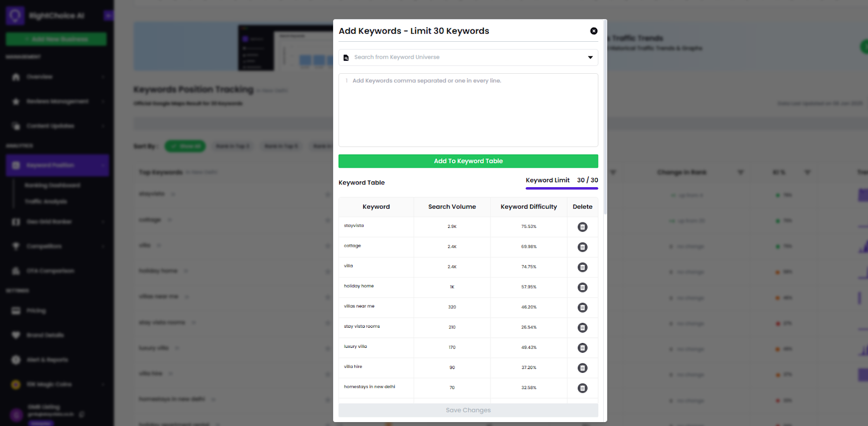Click the 320 search volume value
This screenshot has width=868, height=426.
(x=452, y=307)
